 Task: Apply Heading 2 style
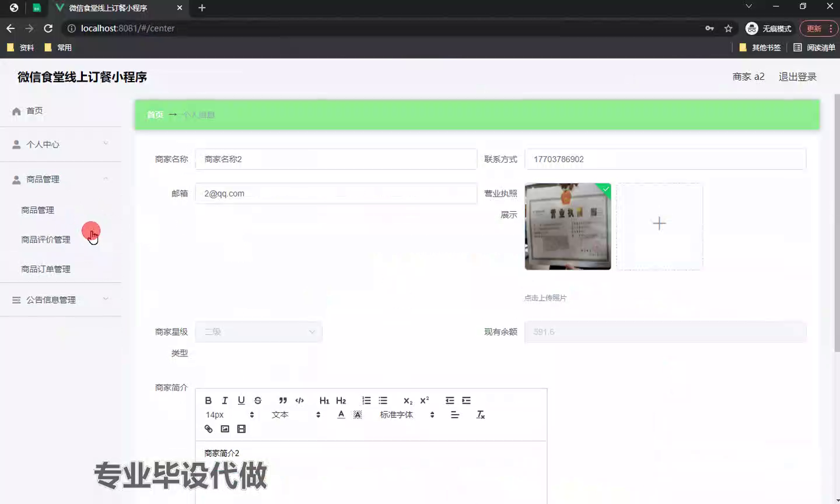pos(341,401)
